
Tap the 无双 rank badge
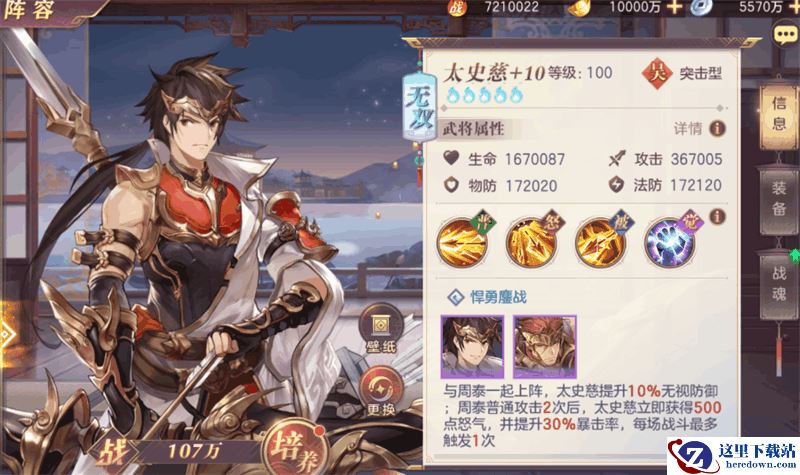(x=419, y=107)
